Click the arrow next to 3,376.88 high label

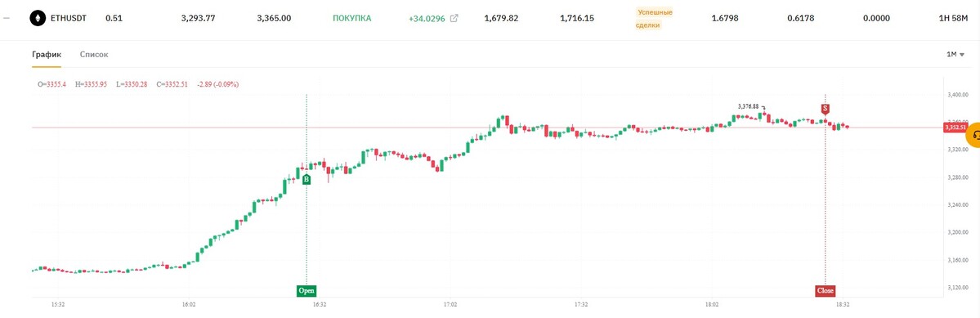coord(763,107)
